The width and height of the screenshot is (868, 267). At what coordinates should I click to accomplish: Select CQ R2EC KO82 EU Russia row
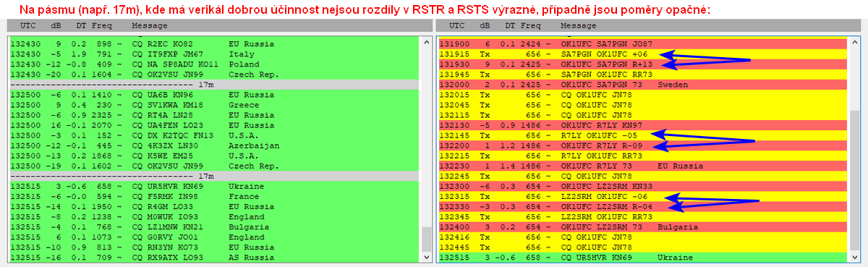(x=215, y=44)
